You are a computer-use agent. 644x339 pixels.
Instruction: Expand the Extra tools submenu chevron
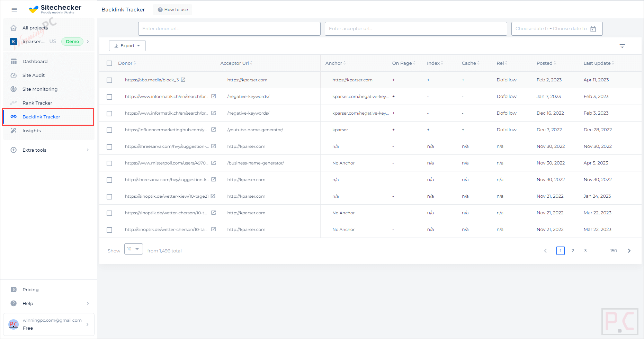[x=88, y=150]
